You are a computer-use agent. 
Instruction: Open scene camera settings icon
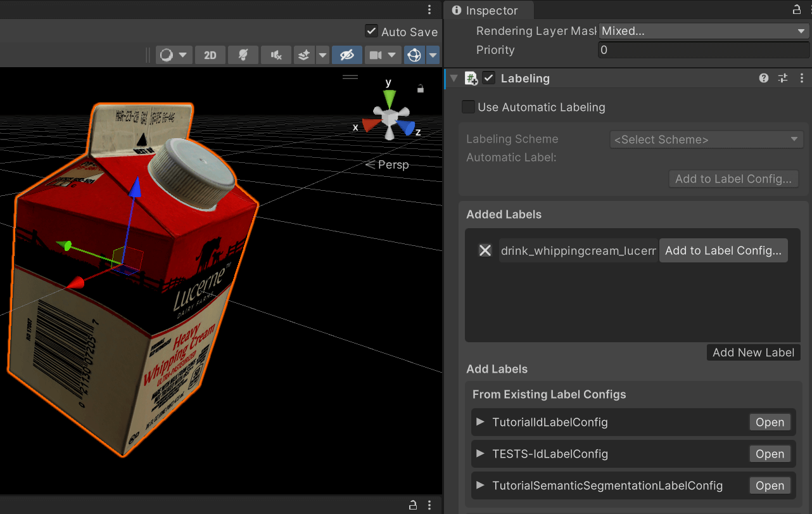pyautogui.click(x=376, y=55)
